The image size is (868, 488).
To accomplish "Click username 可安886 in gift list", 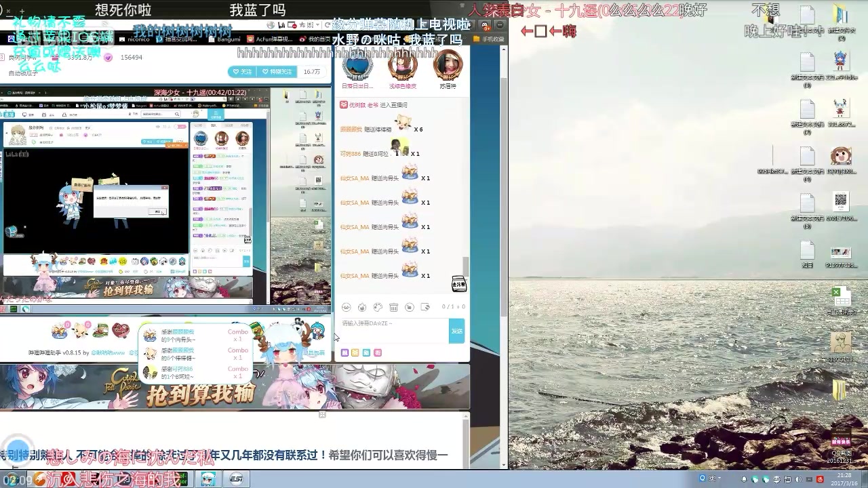I will 351,154.
